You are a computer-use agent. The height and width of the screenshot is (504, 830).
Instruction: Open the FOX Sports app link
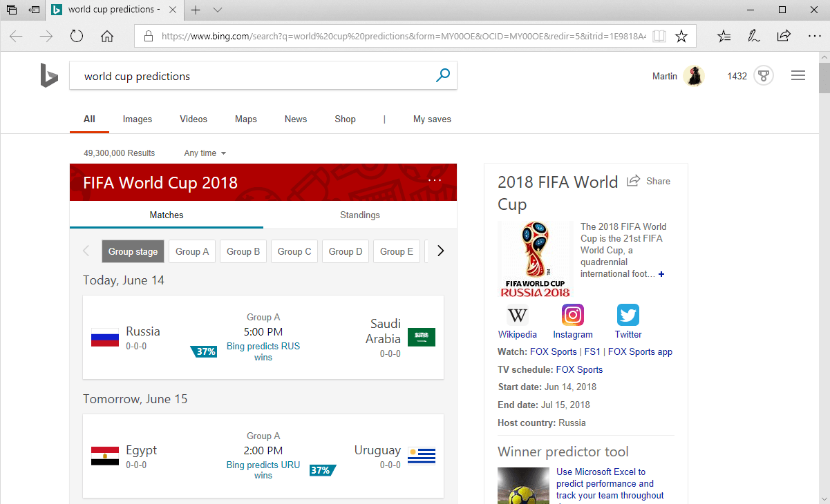[x=640, y=351]
